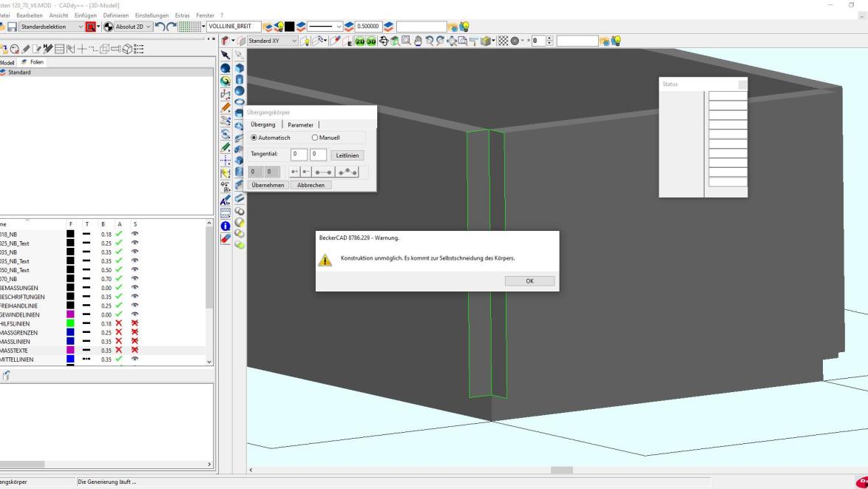
Task: Click the green color swatch of HILFSLINIEN
Action: pos(70,323)
